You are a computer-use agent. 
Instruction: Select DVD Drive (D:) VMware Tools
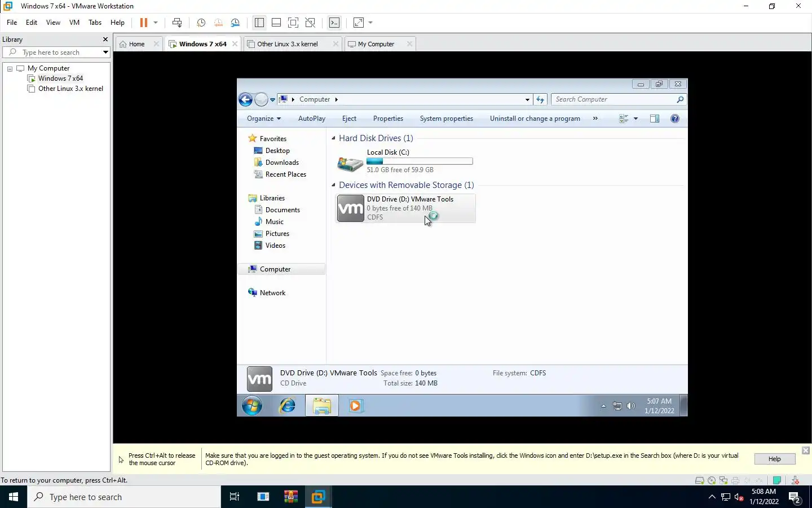(405, 208)
